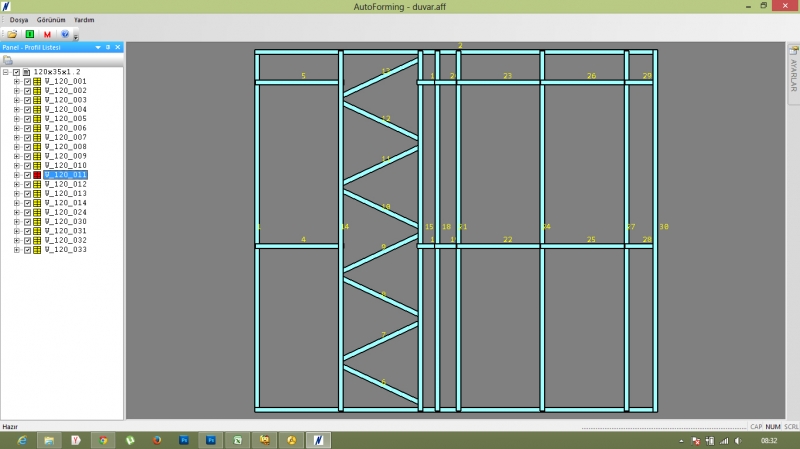
Task: Click the yellow grid icon of V_120_031
Action: coord(37,231)
